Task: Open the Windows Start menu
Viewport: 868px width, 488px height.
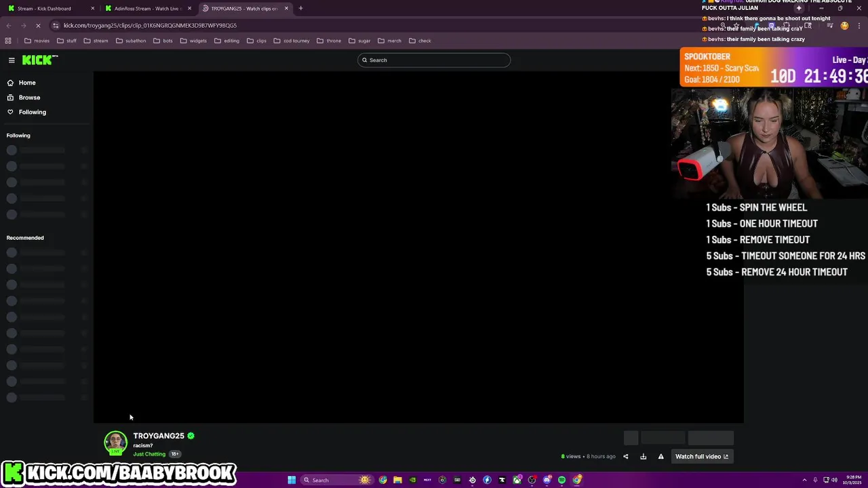Action: click(x=292, y=480)
